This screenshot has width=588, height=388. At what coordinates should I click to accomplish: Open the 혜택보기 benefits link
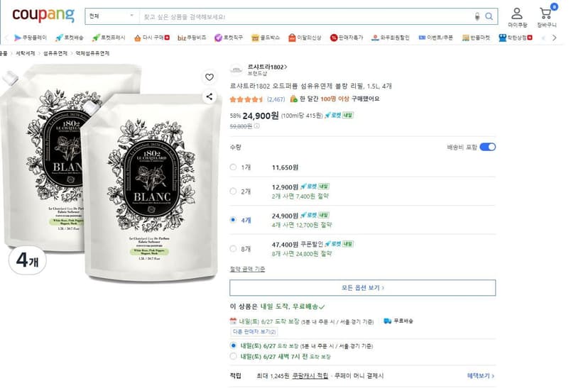tap(480, 376)
